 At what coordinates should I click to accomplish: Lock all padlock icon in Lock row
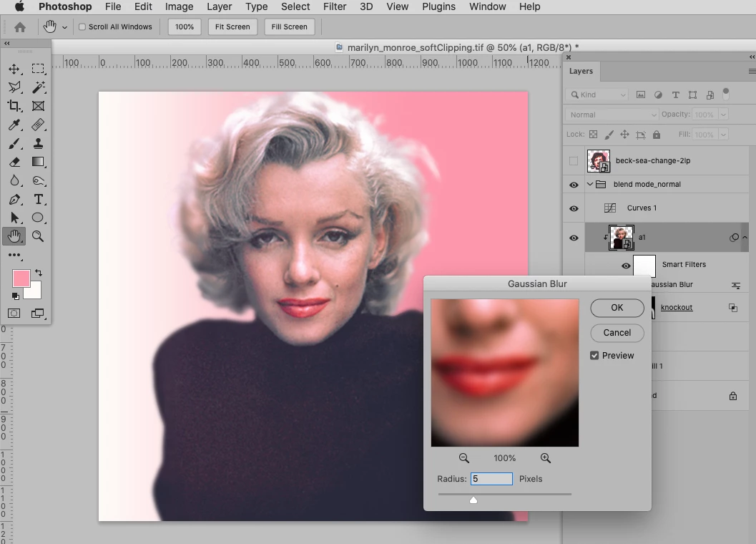tap(656, 135)
